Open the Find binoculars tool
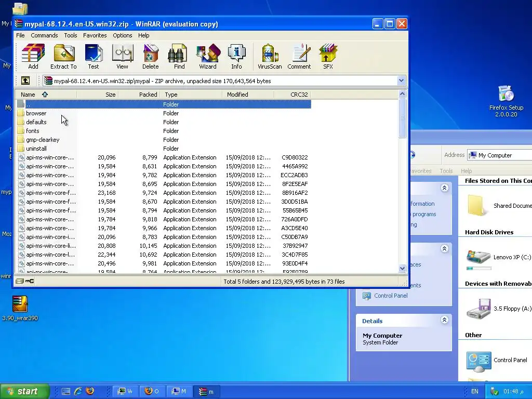The height and width of the screenshot is (399, 532). (179, 57)
